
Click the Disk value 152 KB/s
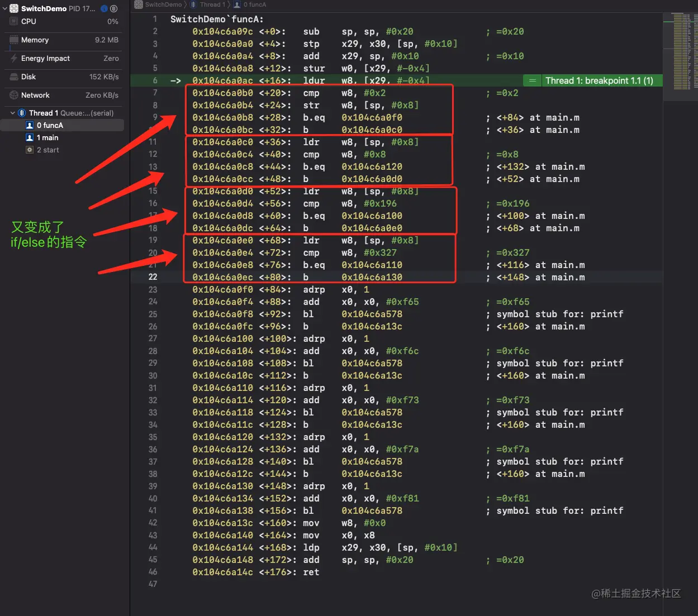pyautogui.click(x=104, y=77)
